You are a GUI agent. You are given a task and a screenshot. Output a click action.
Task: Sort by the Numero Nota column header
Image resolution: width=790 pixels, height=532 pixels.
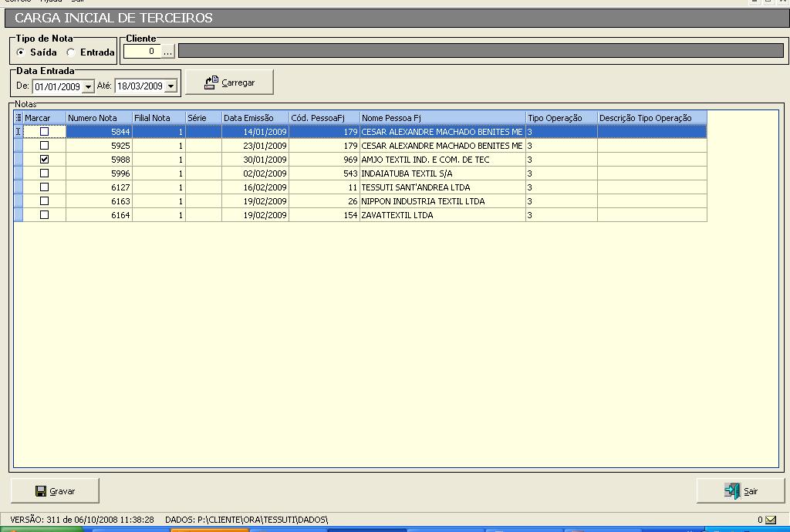(x=98, y=118)
